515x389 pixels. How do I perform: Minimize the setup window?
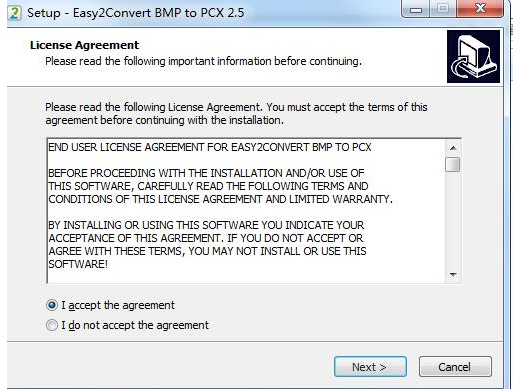click(x=416, y=10)
